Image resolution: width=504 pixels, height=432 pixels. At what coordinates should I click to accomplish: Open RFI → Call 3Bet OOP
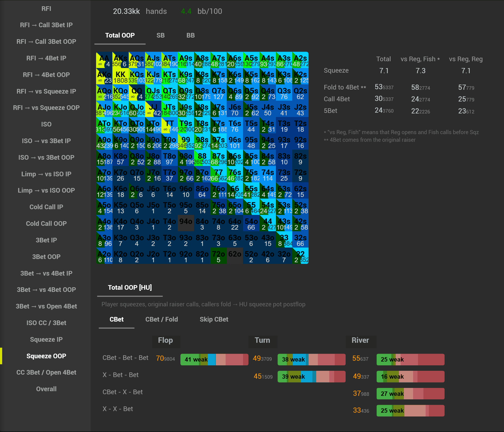point(46,42)
